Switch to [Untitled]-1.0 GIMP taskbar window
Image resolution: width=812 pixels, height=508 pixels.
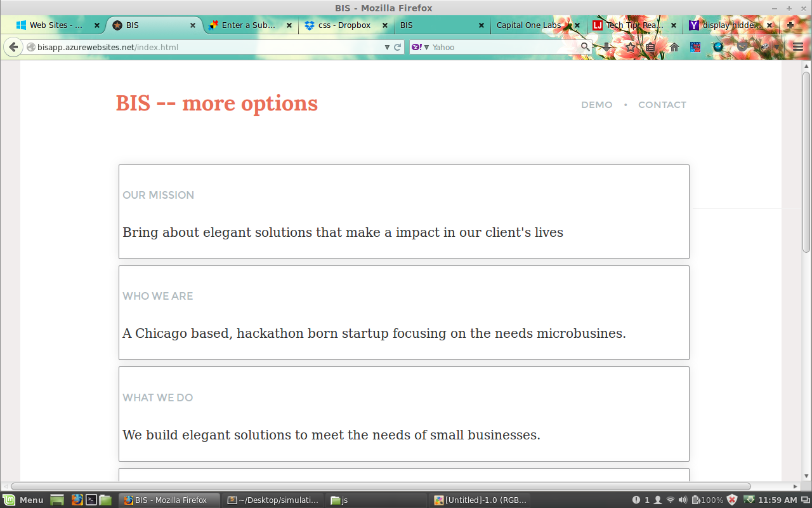480,500
